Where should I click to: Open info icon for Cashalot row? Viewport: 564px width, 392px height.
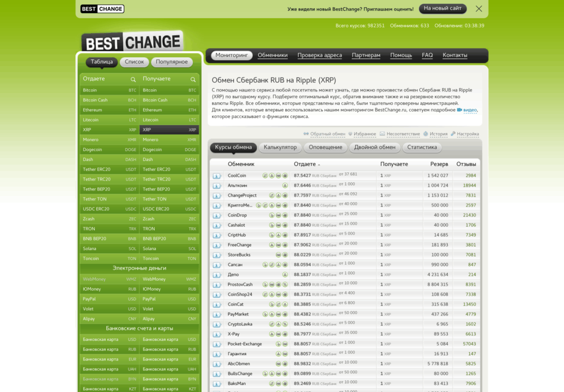[x=217, y=226]
